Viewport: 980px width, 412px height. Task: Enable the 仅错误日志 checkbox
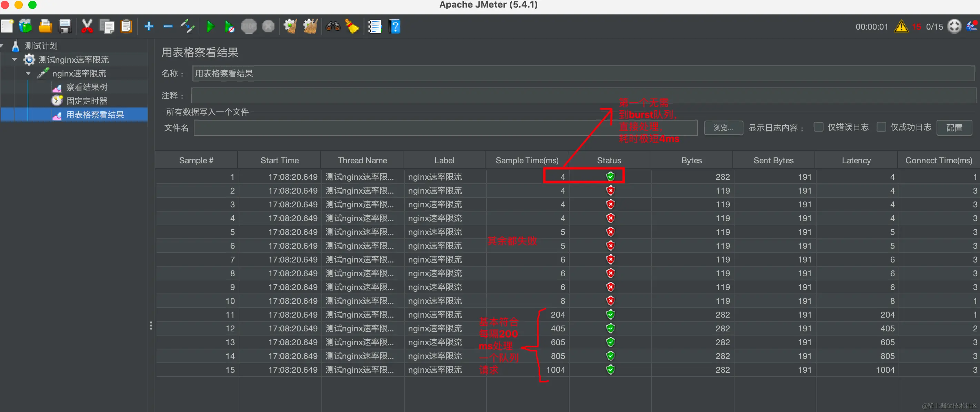818,127
